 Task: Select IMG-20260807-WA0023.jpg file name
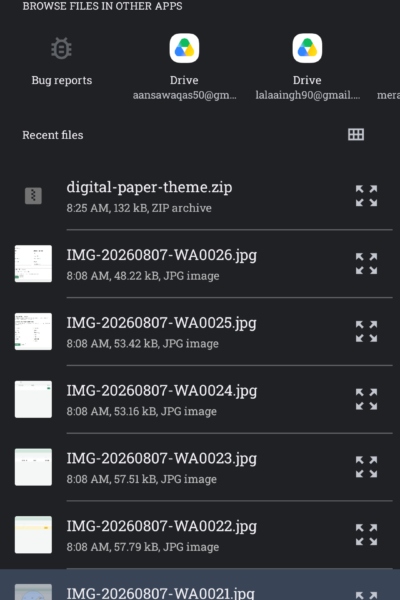(x=162, y=458)
